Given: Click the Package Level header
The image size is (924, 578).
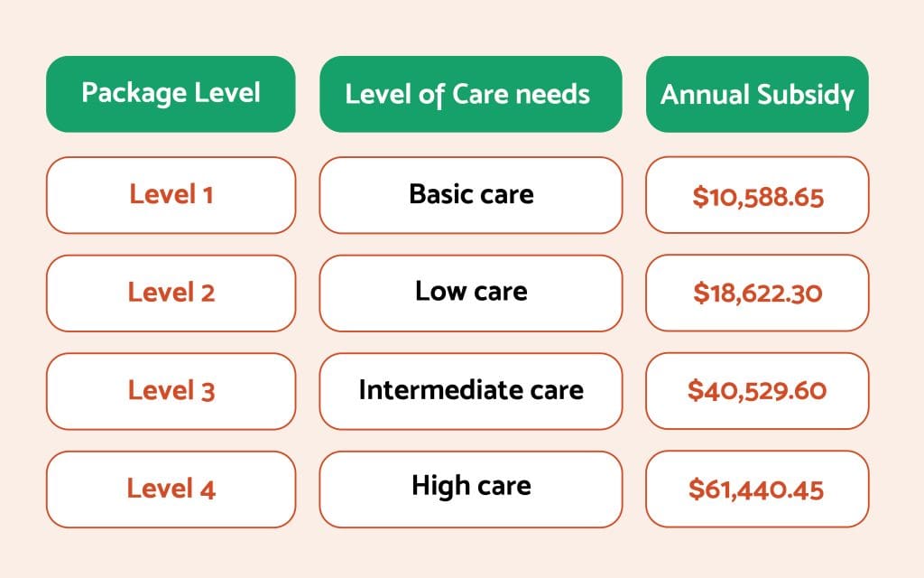Looking at the screenshot, I should [171, 94].
